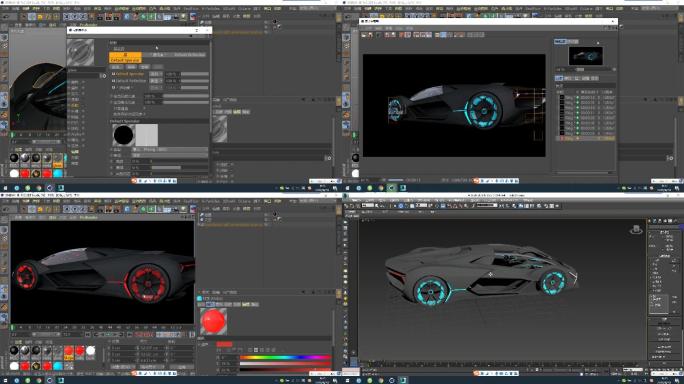This screenshot has height=384, width=684.
Task: Select the Move tool in top-left Cinema 4D toolbar
Action: coord(32,17)
